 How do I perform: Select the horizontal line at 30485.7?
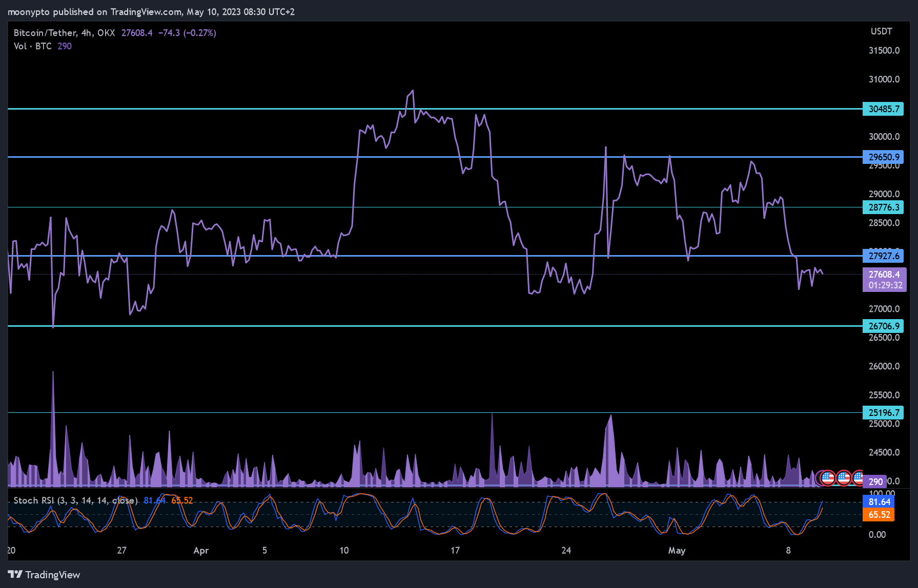click(435, 109)
